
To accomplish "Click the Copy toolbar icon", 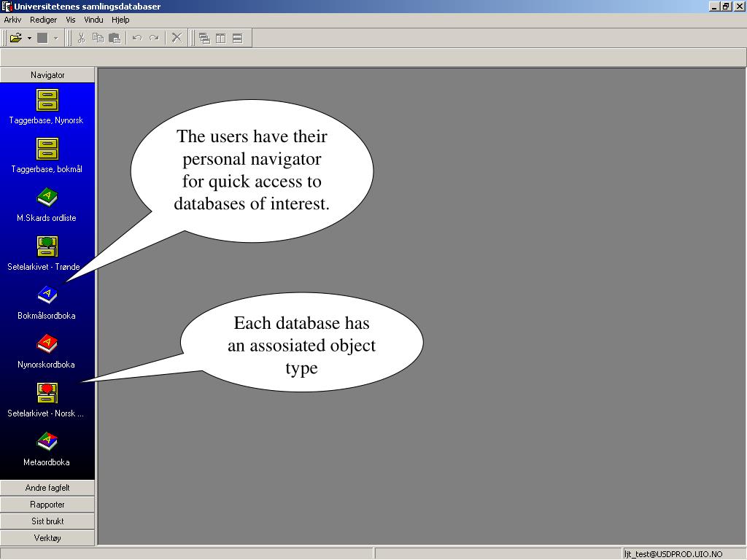I will coord(98,38).
